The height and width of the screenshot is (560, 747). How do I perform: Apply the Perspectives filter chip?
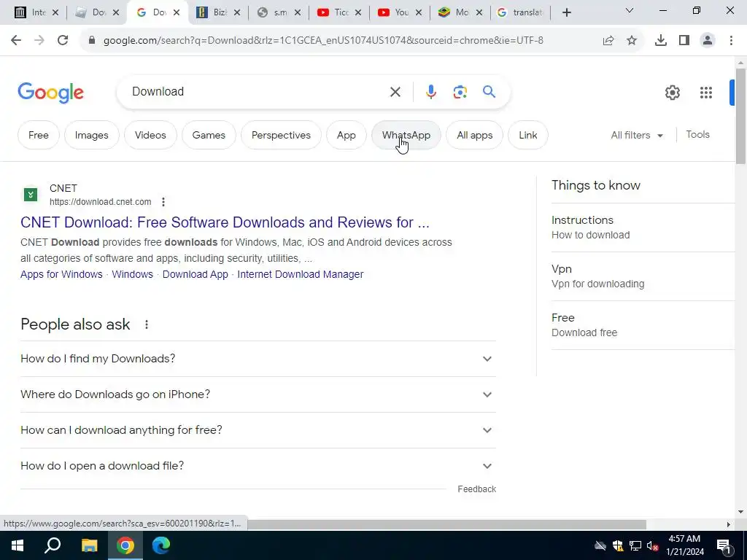click(x=281, y=135)
